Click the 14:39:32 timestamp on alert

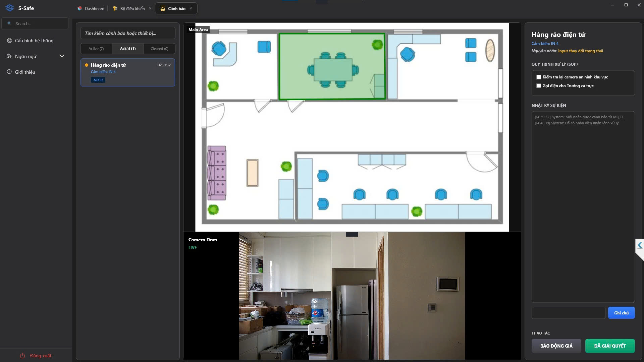pos(164,65)
